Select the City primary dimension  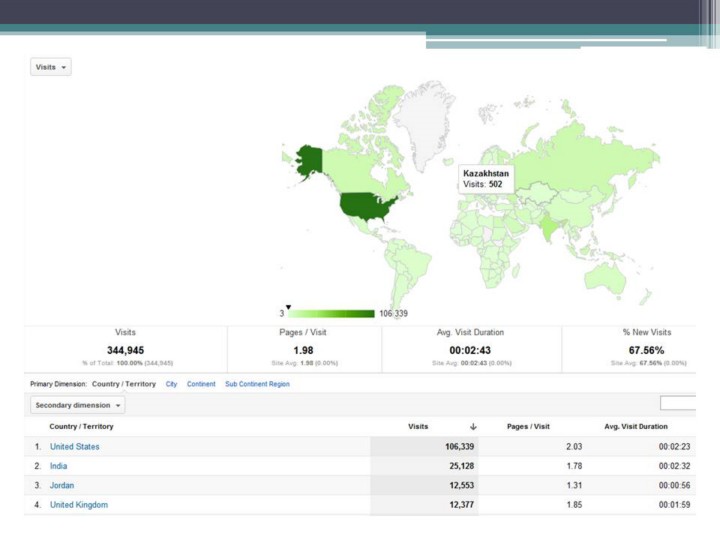(x=172, y=384)
